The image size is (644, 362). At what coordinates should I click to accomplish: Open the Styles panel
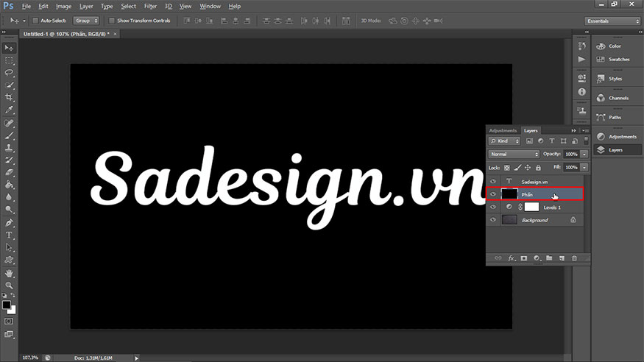coord(617,79)
